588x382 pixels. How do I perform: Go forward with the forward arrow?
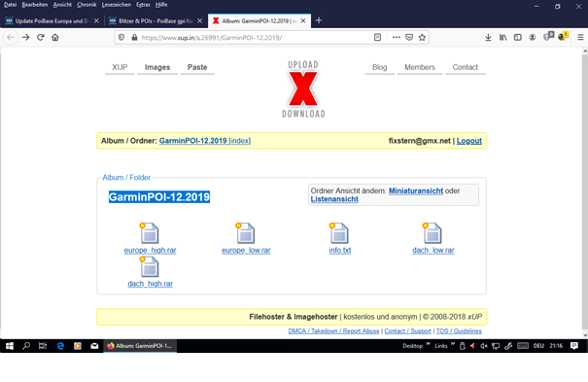25,38
